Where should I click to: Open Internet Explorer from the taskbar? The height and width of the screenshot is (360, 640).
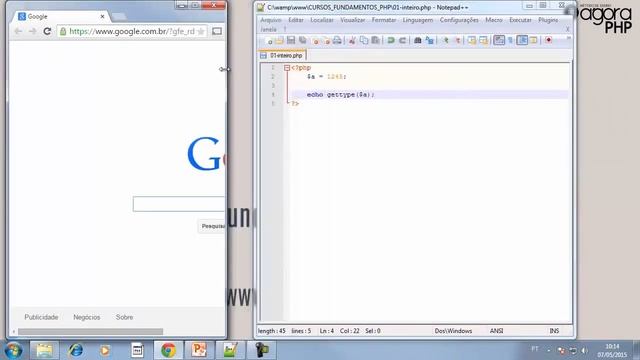(76, 350)
